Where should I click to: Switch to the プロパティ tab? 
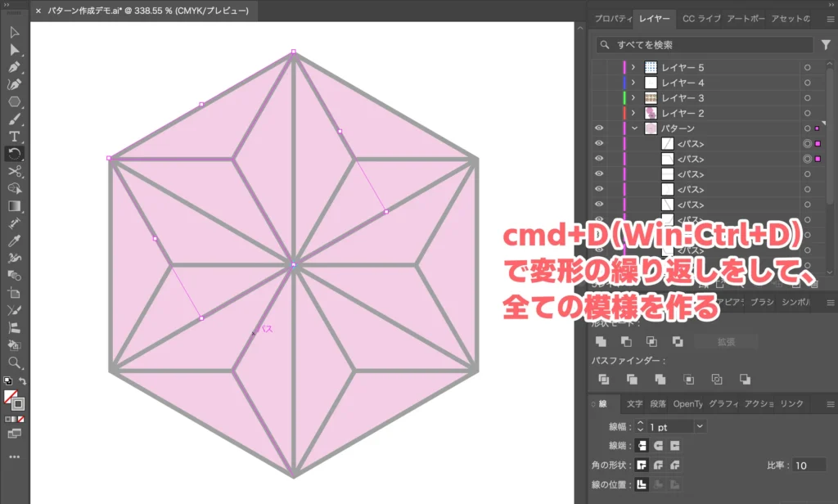612,18
